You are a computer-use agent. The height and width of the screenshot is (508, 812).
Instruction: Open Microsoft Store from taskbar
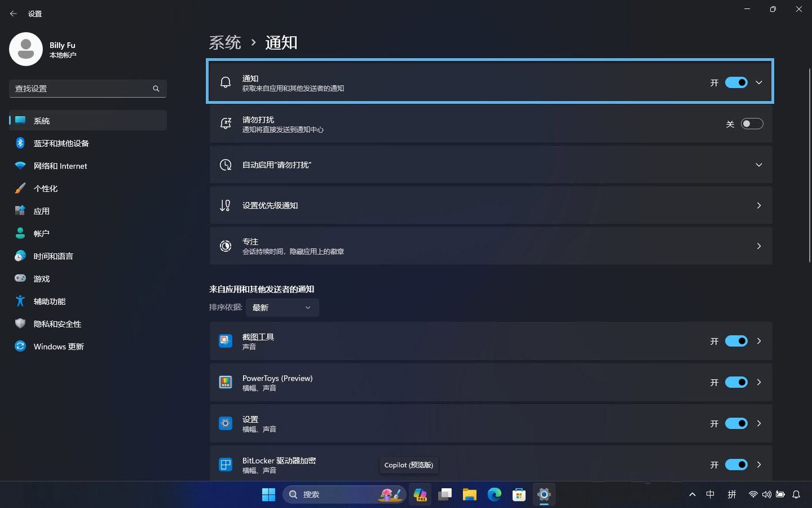tap(519, 494)
